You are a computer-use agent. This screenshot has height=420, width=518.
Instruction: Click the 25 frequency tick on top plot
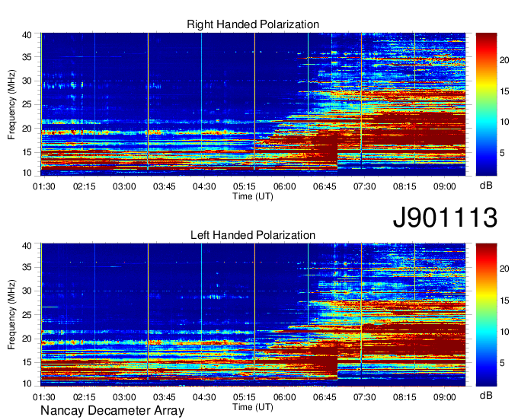pos(27,104)
